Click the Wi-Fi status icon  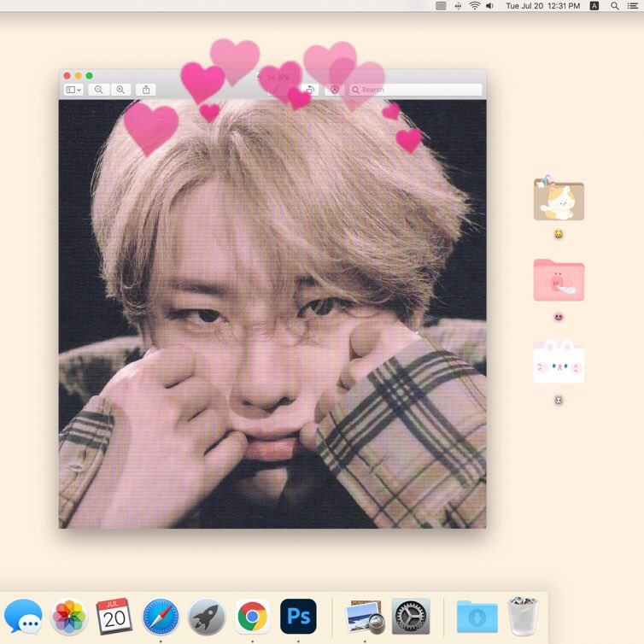point(474,6)
